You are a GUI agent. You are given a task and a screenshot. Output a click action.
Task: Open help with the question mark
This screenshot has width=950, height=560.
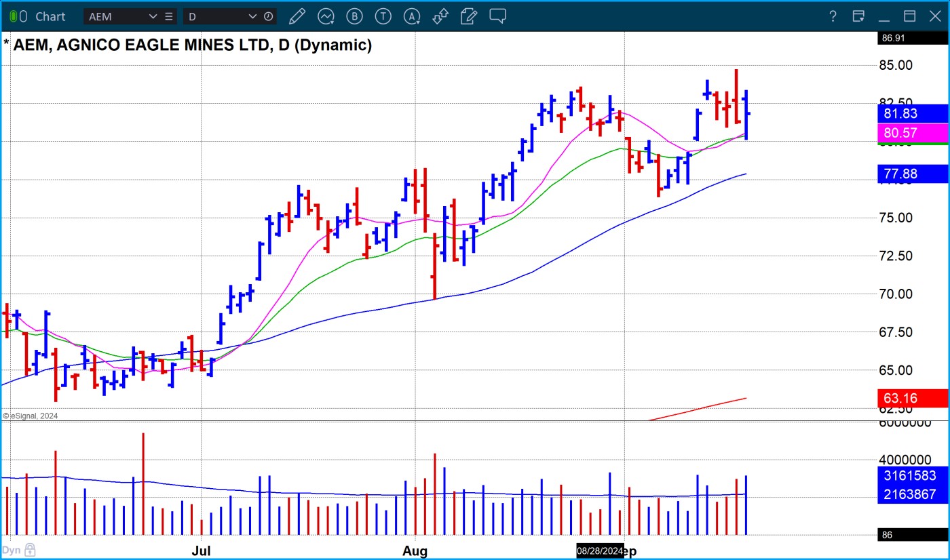point(833,16)
